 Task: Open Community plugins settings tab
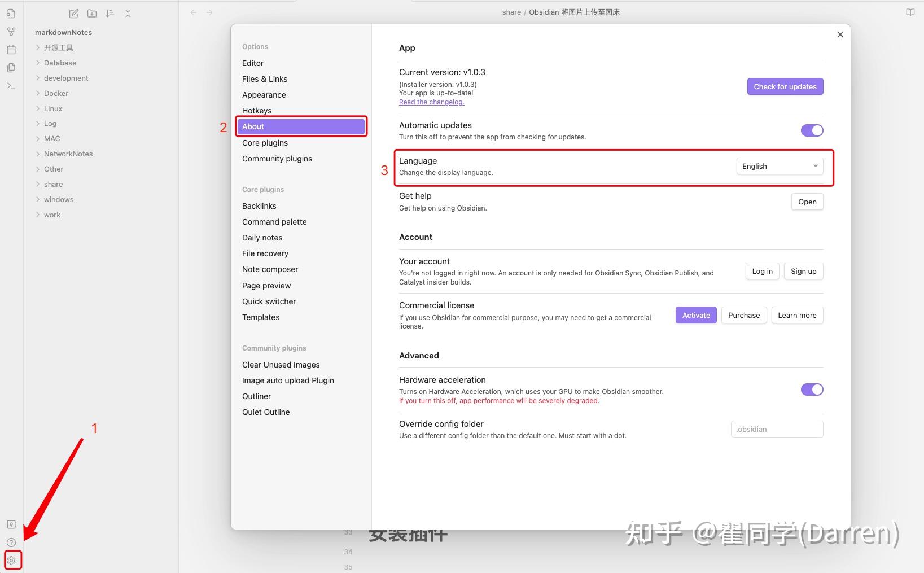pos(301,159)
